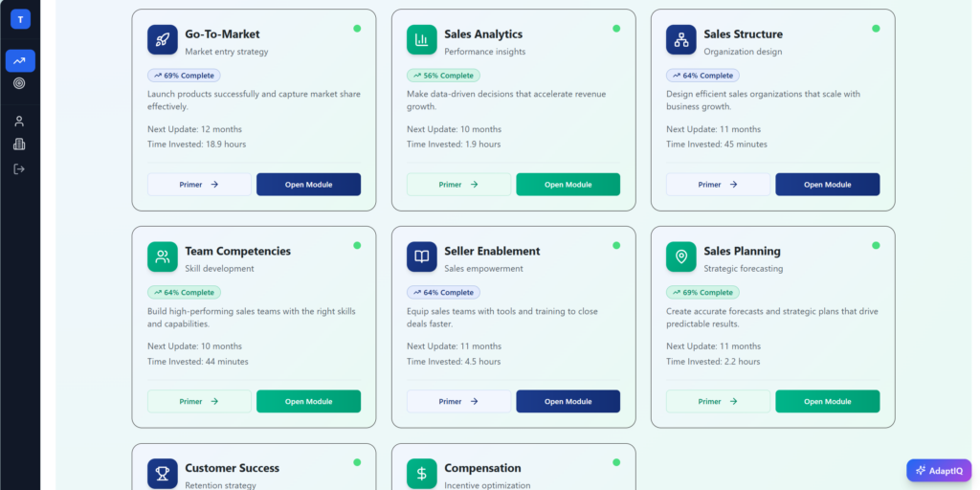980x490 pixels.
Task: Click Customer Success green status dot
Action: pyautogui.click(x=357, y=462)
